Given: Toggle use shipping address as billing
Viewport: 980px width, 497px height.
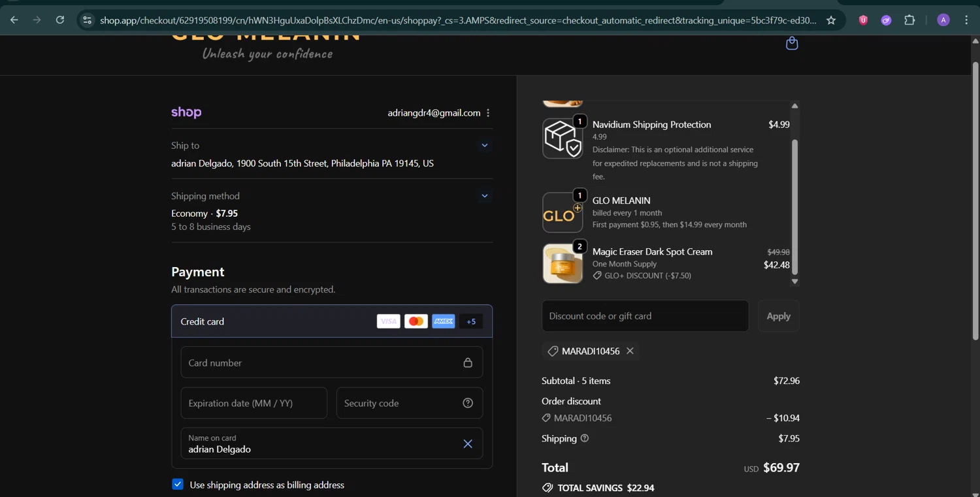Looking at the screenshot, I should [178, 485].
